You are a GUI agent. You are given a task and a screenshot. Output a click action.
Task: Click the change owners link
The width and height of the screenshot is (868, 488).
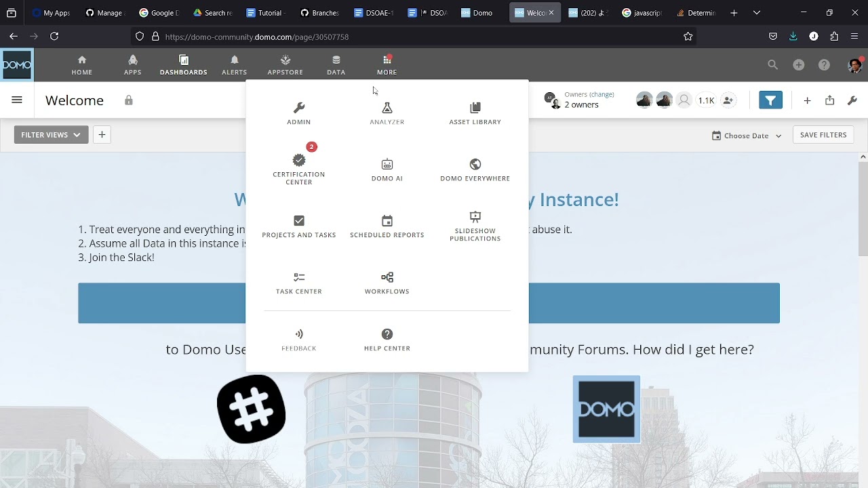point(601,94)
